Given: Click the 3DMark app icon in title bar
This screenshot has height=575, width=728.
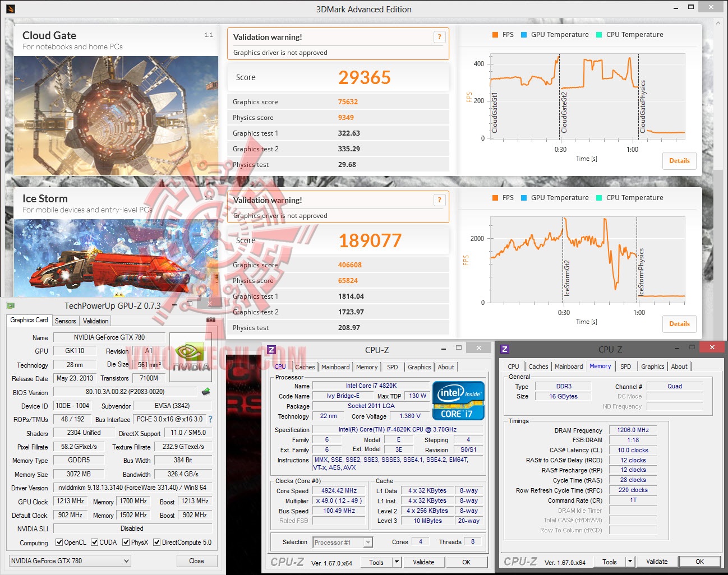Looking at the screenshot, I should click(x=10, y=9).
